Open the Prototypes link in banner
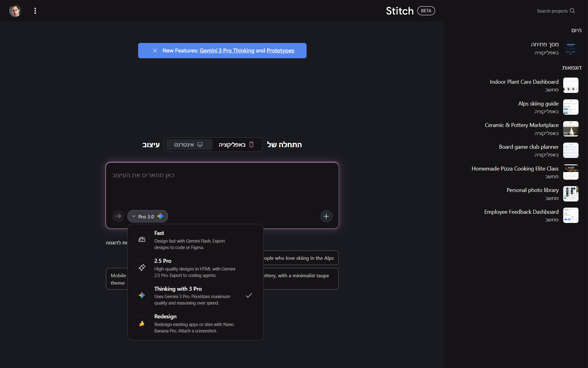Screen dimensions: 588x368 [x=280, y=51]
